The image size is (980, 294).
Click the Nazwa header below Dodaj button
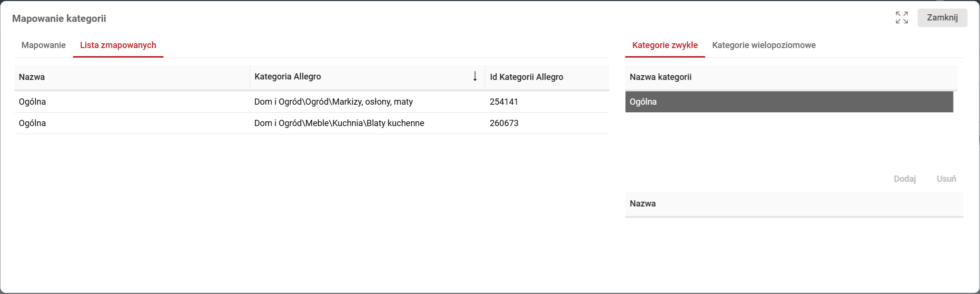tap(643, 204)
